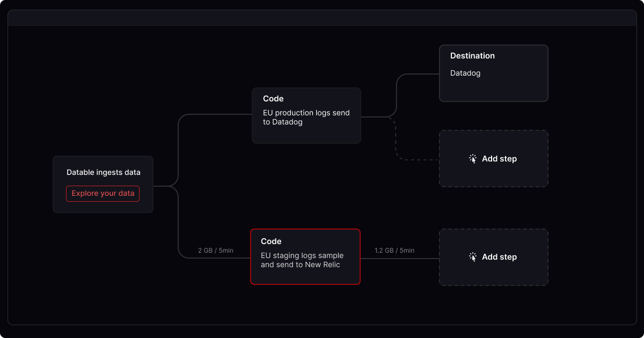Click the Datadog text inside the Destination node

tap(465, 73)
